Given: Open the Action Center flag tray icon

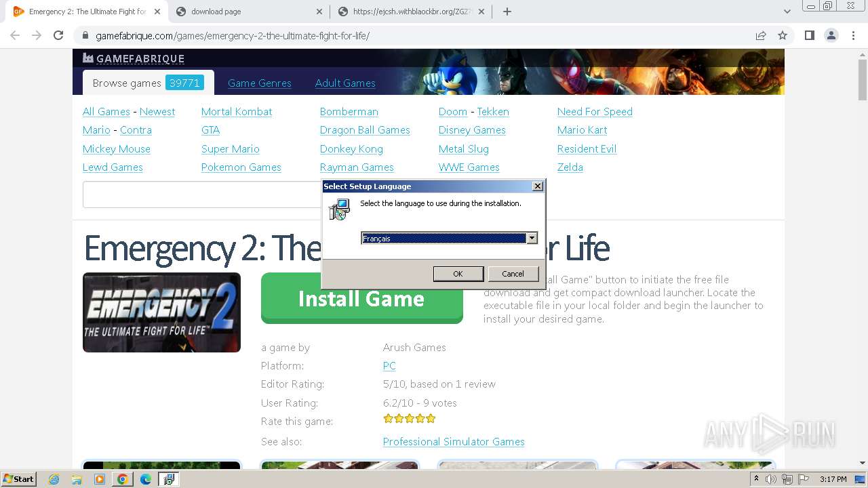Looking at the screenshot, I should point(804,479).
